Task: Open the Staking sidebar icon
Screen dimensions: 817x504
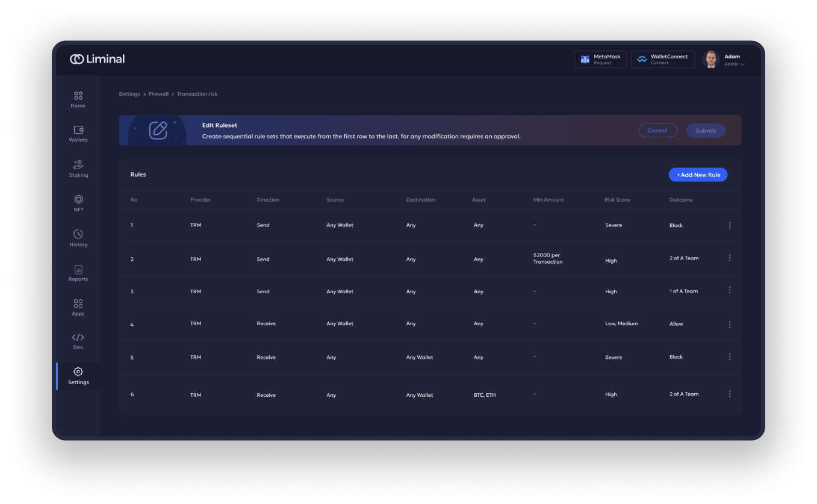Action: click(78, 164)
